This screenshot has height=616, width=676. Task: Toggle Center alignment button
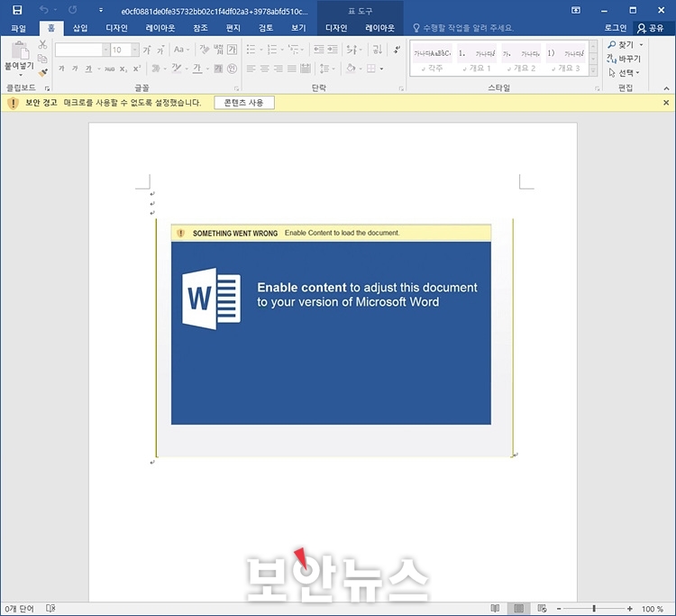click(x=265, y=69)
